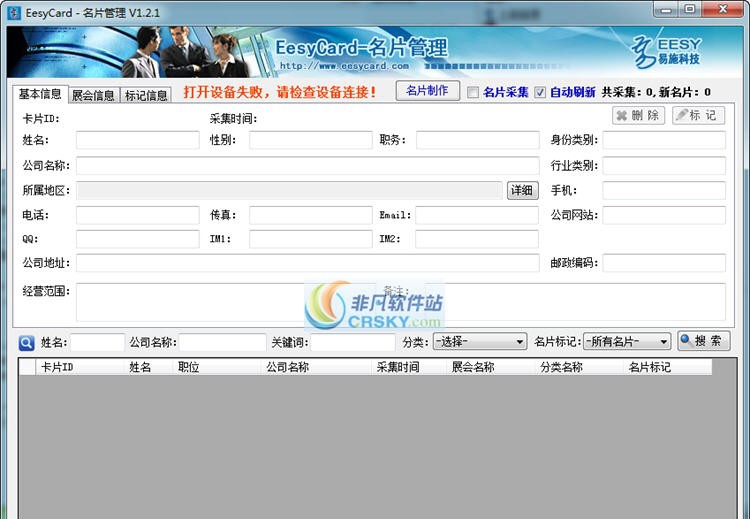Viewport: 750px width, 519px height.
Task: Sort by the 名片标记 column header
Action: click(668, 367)
